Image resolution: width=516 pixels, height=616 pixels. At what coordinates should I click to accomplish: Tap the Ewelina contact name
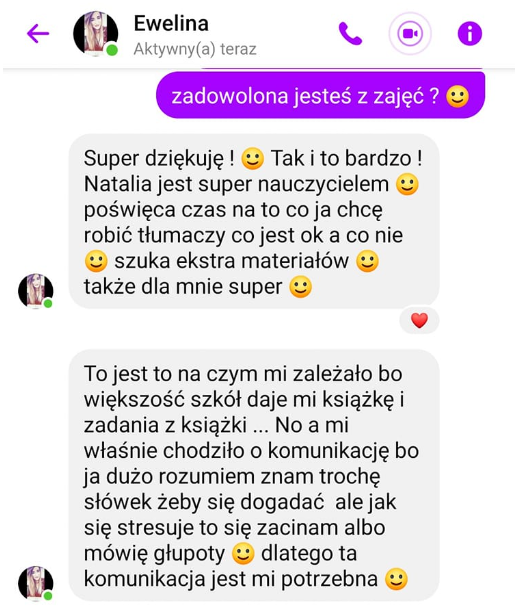click(x=171, y=23)
